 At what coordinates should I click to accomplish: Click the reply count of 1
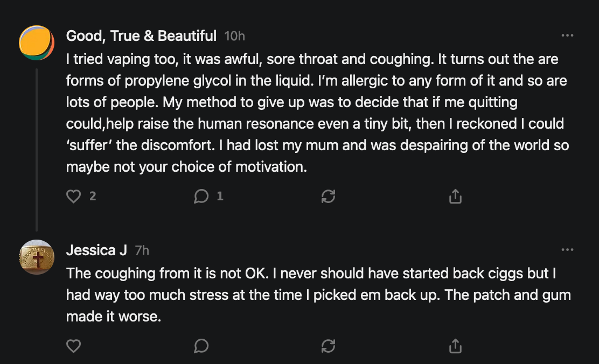coord(220,197)
